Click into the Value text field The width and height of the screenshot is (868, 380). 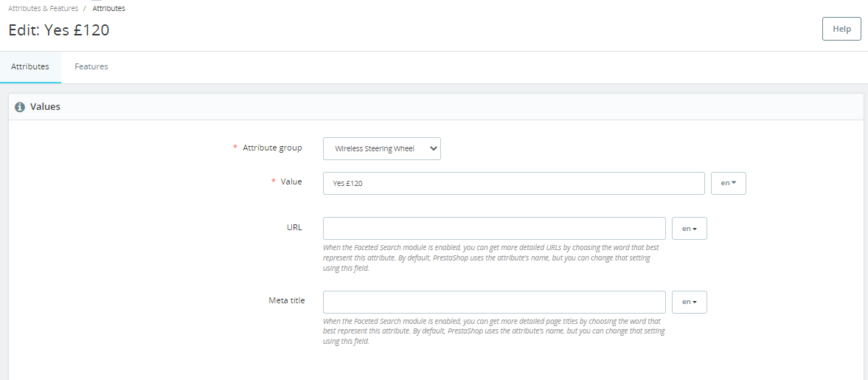click(x=513, y=183)
